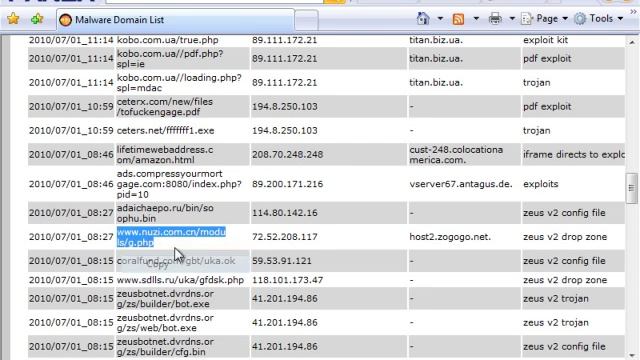Click the cust-248.colocationamerica.com. reverse lookup

pos(456,155)
